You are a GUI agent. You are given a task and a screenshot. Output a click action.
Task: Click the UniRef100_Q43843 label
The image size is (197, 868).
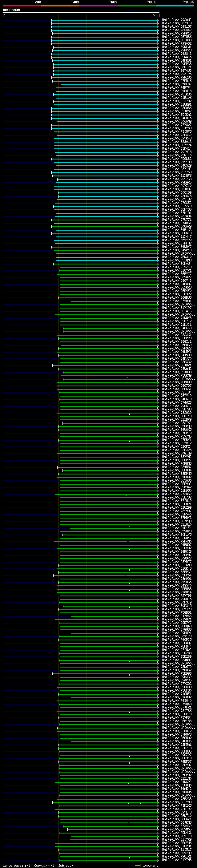[177, 54]
